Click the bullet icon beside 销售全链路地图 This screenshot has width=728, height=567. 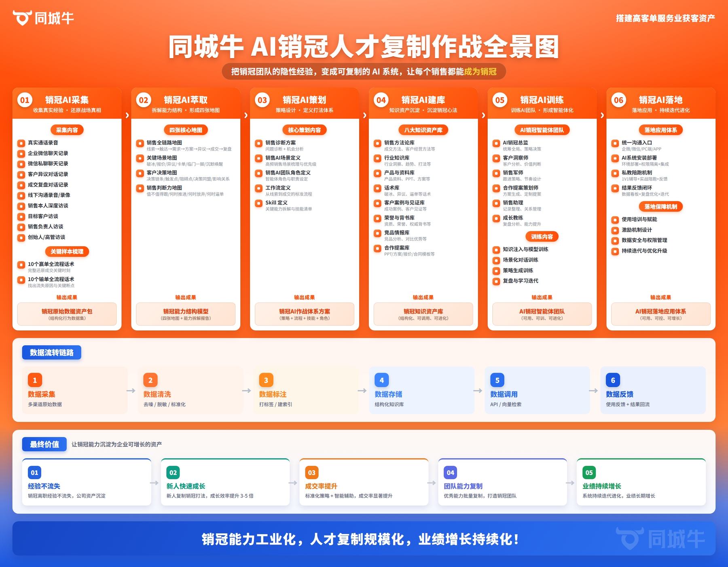point(140,143)
